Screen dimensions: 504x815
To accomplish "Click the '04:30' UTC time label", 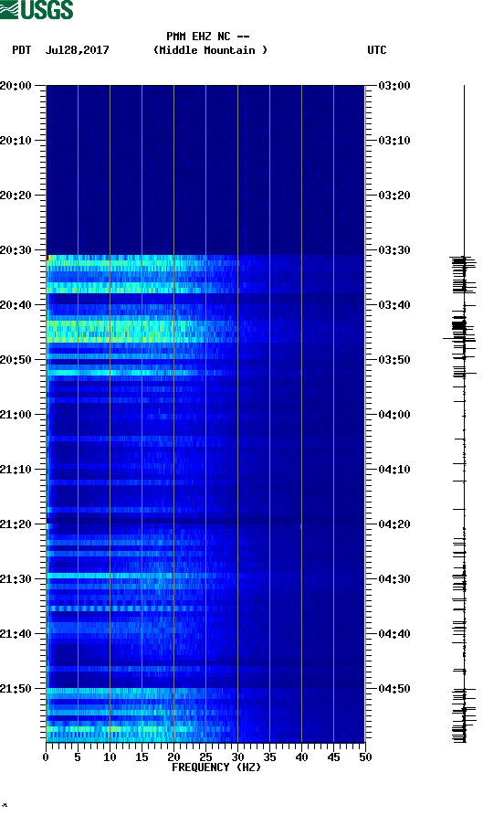I will (394, 579).
